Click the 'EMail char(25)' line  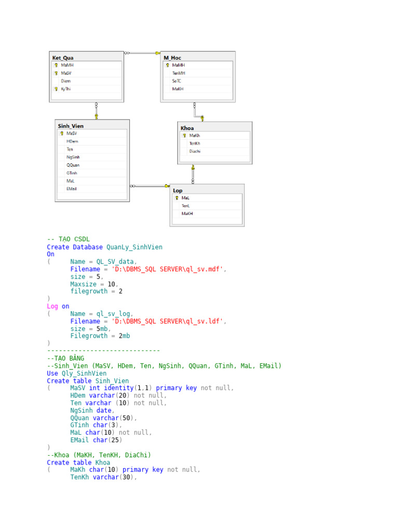point(96,440)
